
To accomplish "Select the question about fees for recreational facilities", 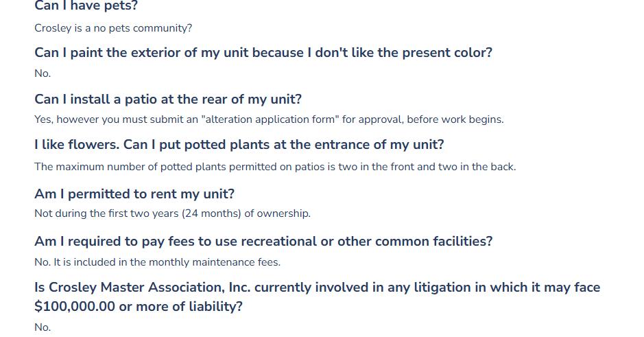I will [263, 242].
